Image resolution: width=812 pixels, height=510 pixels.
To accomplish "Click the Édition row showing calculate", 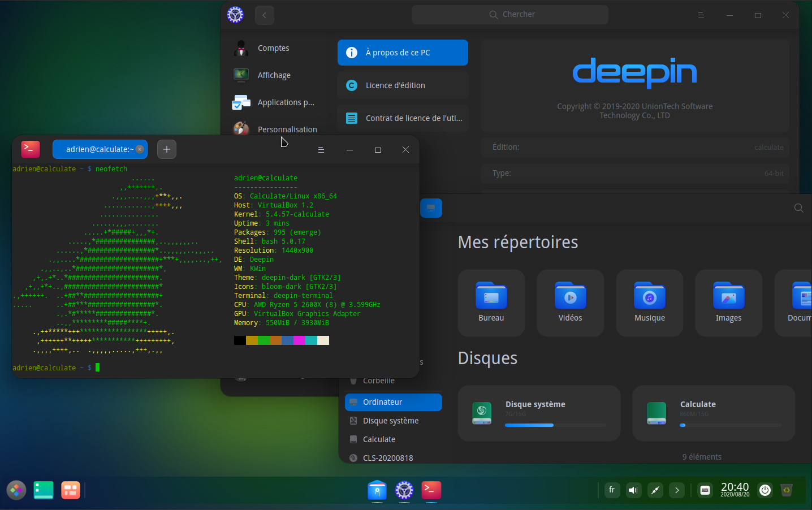I will coord(636,147).
